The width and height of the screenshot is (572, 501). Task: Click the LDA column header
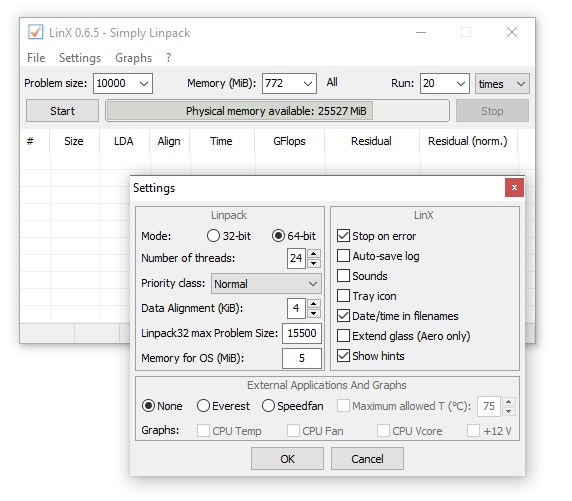pyautogui.click(x=124, y=141)
